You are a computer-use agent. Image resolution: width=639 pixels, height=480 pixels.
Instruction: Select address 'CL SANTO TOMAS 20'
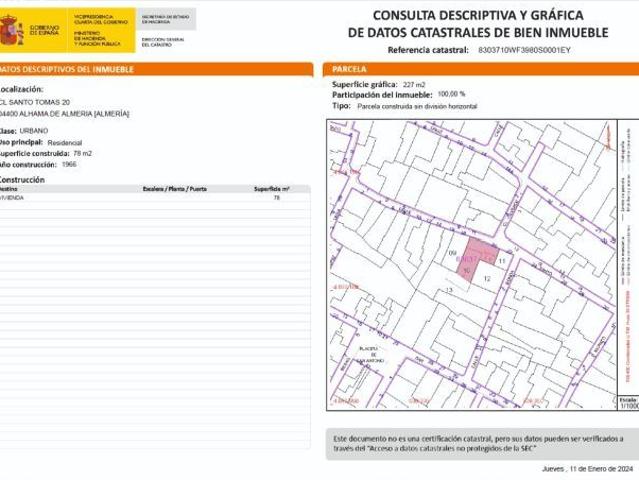(x=35, y=102)
